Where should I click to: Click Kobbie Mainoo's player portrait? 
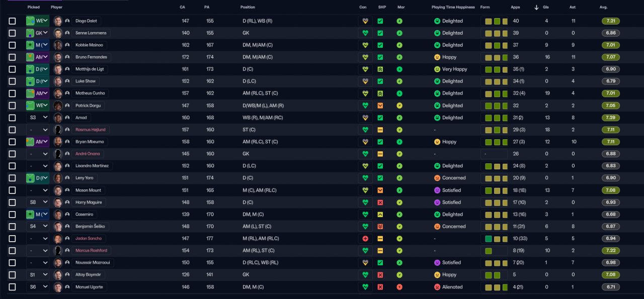click(58, 45)
